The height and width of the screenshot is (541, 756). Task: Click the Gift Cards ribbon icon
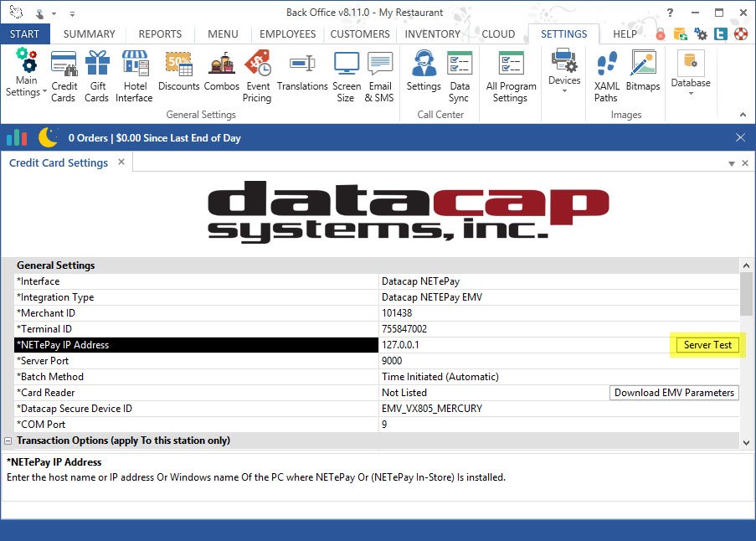click(96, 75)
